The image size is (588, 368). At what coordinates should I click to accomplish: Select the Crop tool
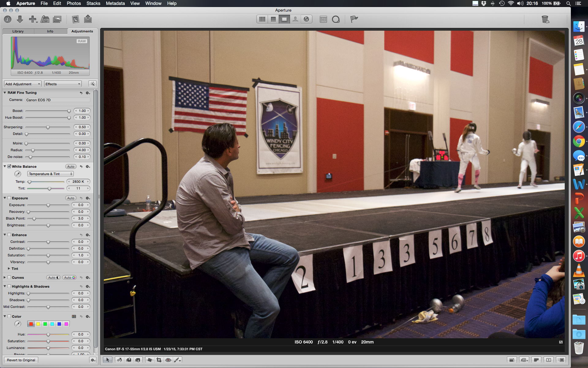click(159, 360)
